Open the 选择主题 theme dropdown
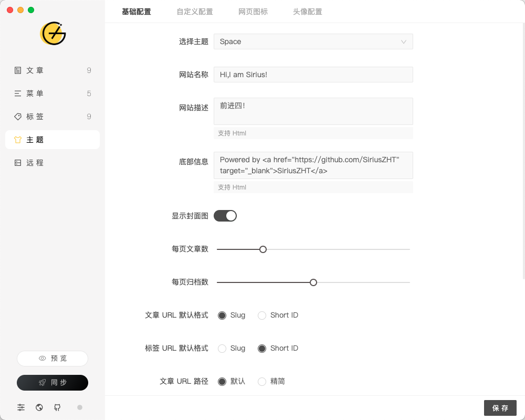525x420 pixels. click(x=313, y=41)
